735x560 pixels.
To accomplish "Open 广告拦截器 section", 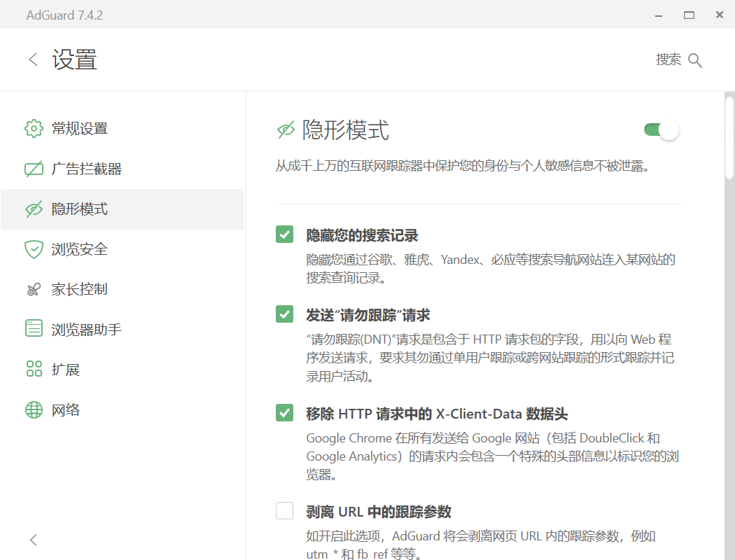I will (122, 169).
